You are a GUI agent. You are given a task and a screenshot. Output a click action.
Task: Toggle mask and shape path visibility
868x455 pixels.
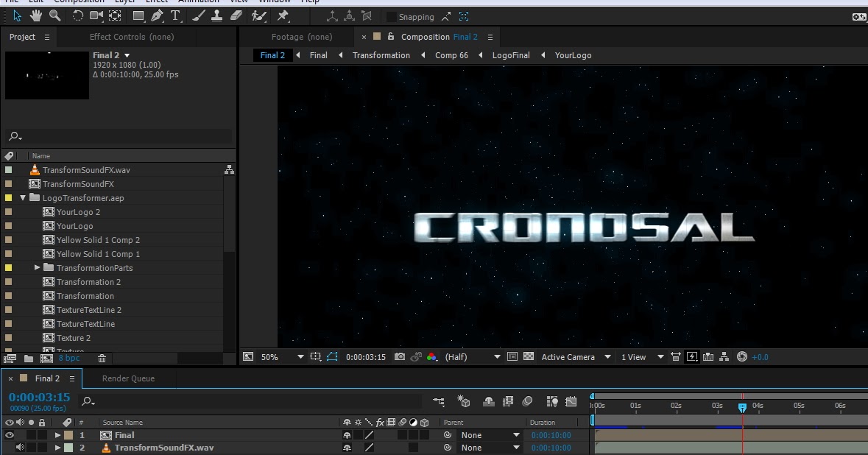[x=332, y=357]
